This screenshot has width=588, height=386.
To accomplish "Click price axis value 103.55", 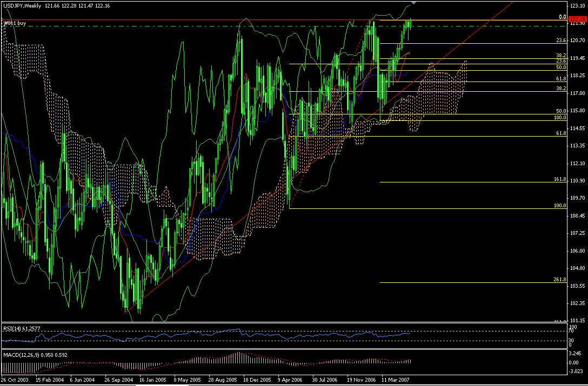I will tap(577, 286).
